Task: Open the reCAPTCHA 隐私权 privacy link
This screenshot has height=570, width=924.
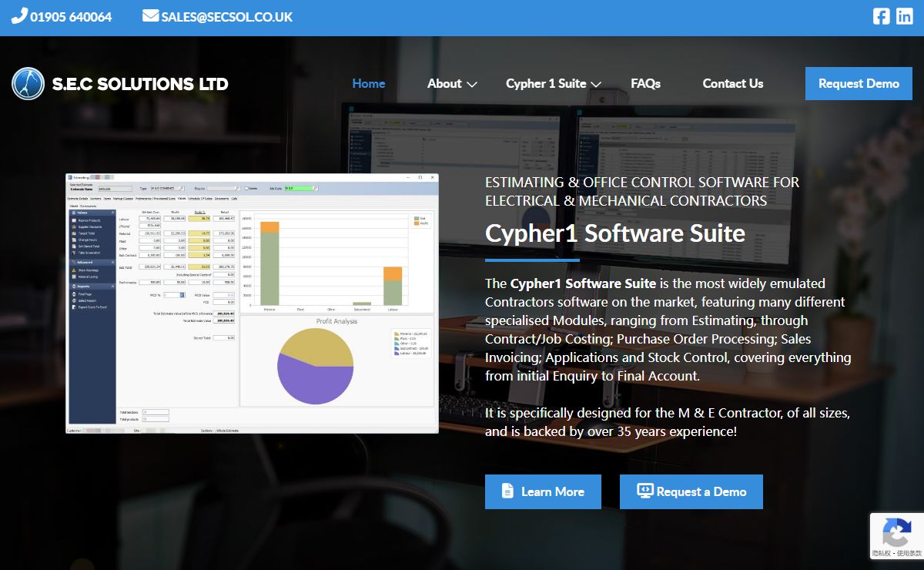Action: pos(882,554)
